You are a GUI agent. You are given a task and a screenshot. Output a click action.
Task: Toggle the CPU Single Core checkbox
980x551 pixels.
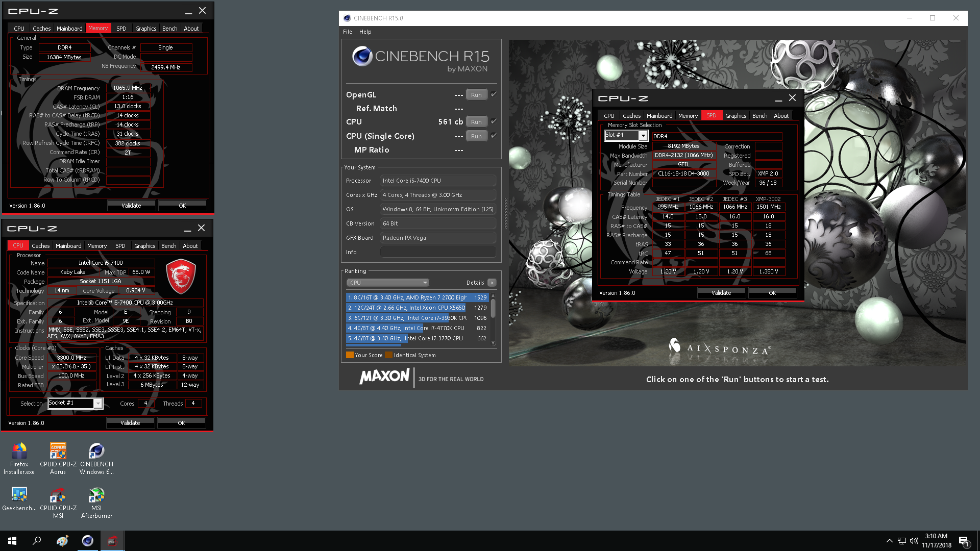[494, 136]
